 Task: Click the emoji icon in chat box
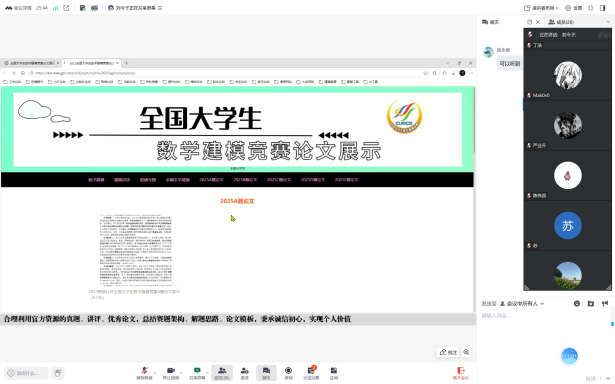tap(577, 303)
